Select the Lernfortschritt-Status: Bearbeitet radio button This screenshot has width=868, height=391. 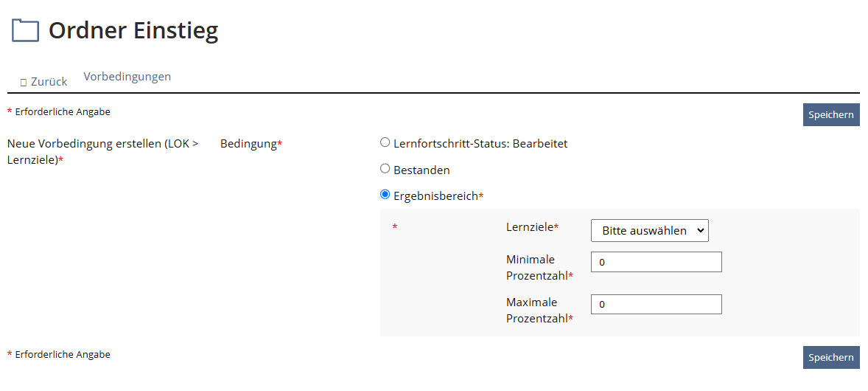pyautogui.click(x=385, y=142)
